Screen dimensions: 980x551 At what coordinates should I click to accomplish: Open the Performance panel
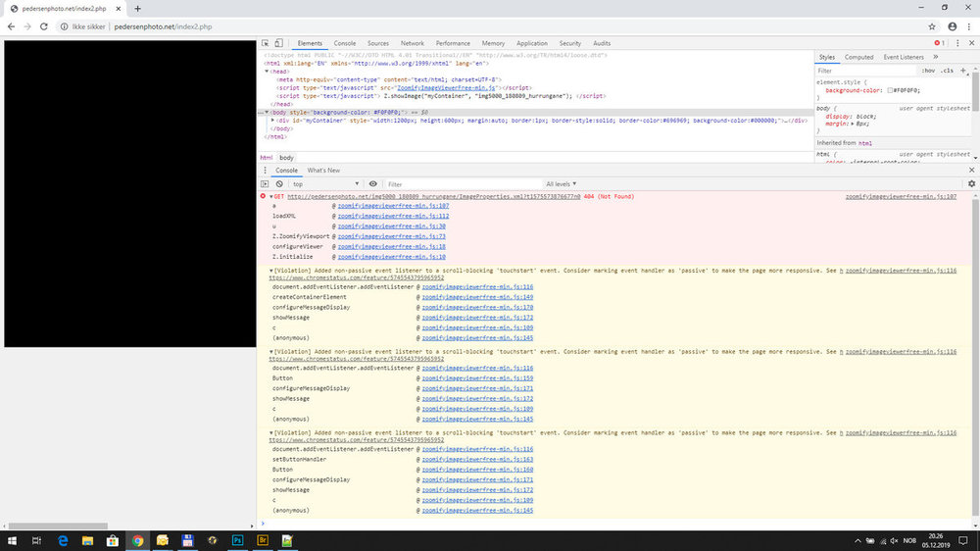pos(453,43)
